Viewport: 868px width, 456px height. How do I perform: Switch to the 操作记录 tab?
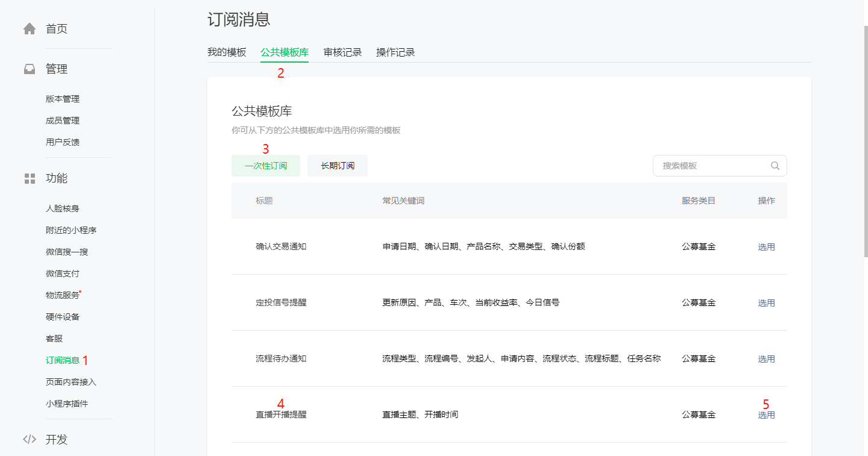click(395, 52)
